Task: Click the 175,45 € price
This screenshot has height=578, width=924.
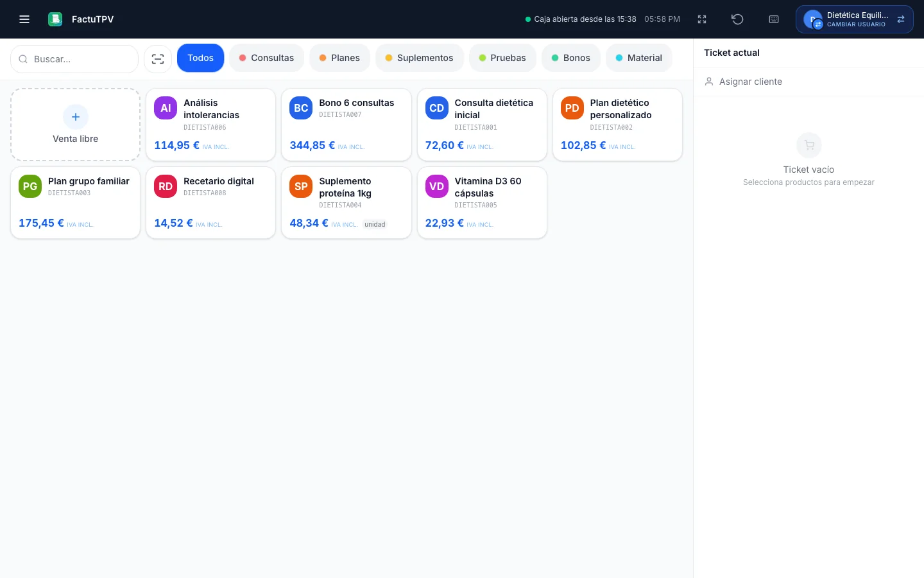Action: [41, 223]
